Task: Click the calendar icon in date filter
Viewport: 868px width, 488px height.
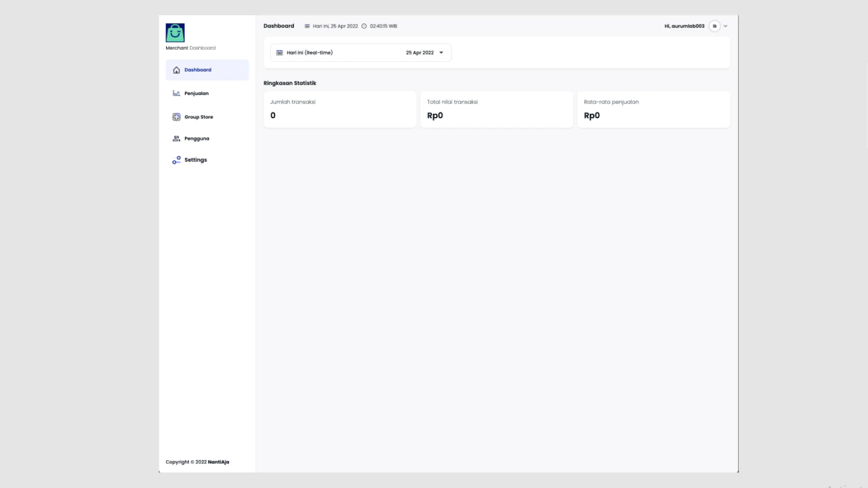Action: [x=279, y=53]
